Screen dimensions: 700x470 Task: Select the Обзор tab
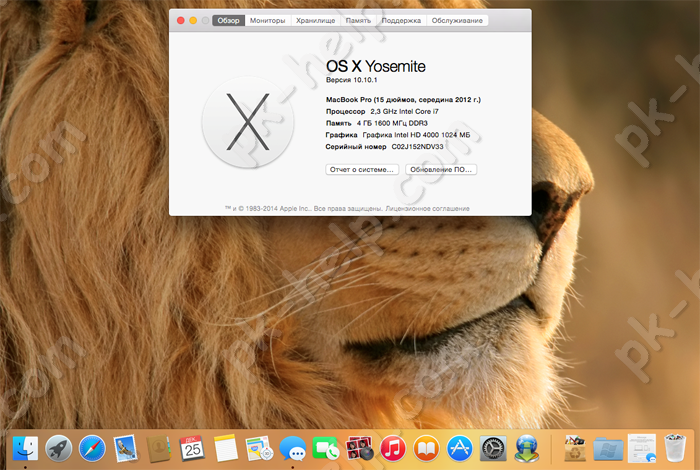coord(228,21)
